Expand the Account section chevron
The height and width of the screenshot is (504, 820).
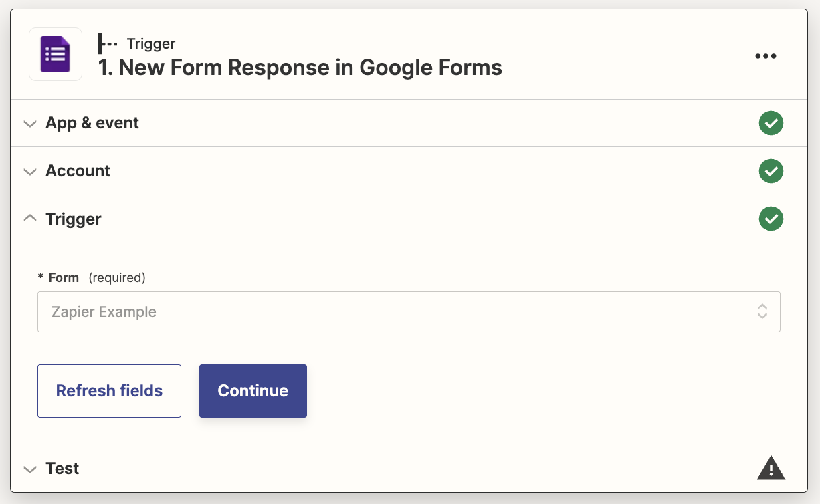point(29,172)
